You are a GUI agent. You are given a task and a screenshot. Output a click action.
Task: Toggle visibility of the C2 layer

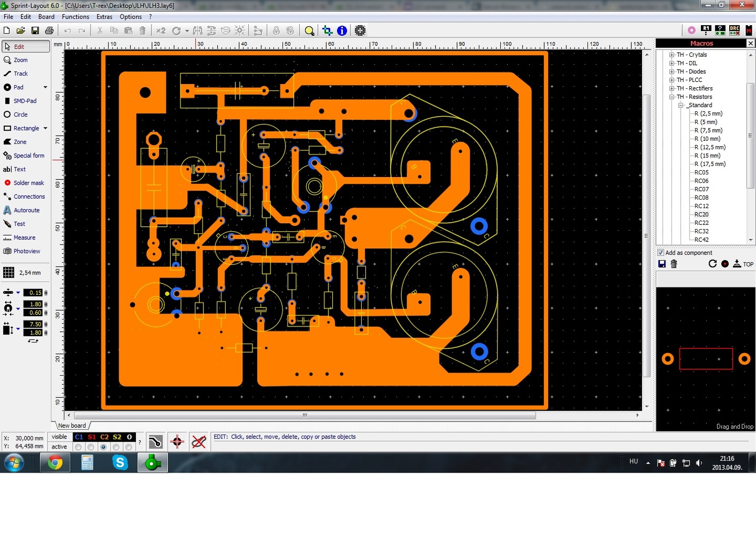[104, 437]
